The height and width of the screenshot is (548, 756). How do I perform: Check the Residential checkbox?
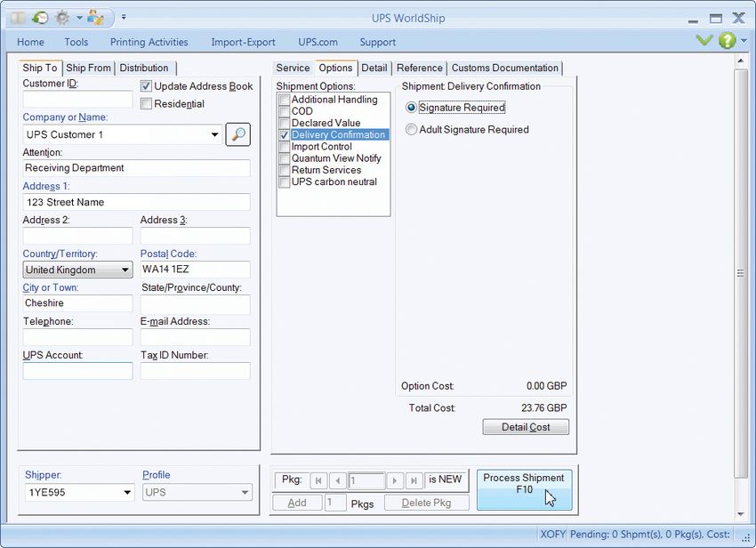(146, 104)
